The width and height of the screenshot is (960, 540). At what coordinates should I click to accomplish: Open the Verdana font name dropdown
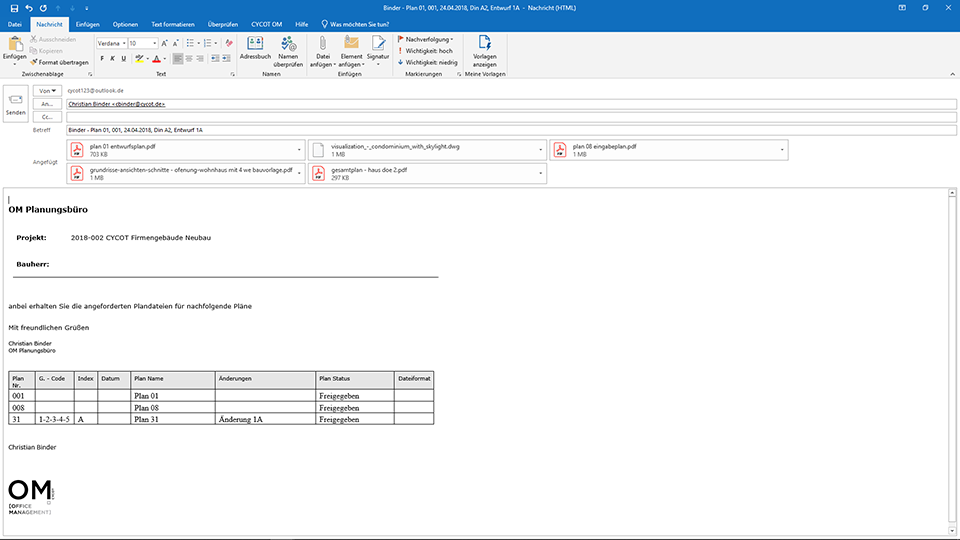pyautogui.click(x=122, y=43)
